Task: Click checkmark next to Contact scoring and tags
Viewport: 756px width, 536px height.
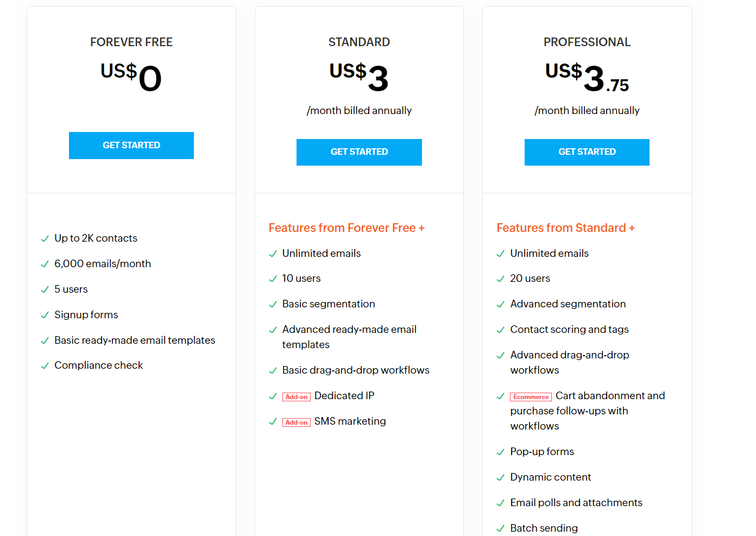Action: coord(501,330)
